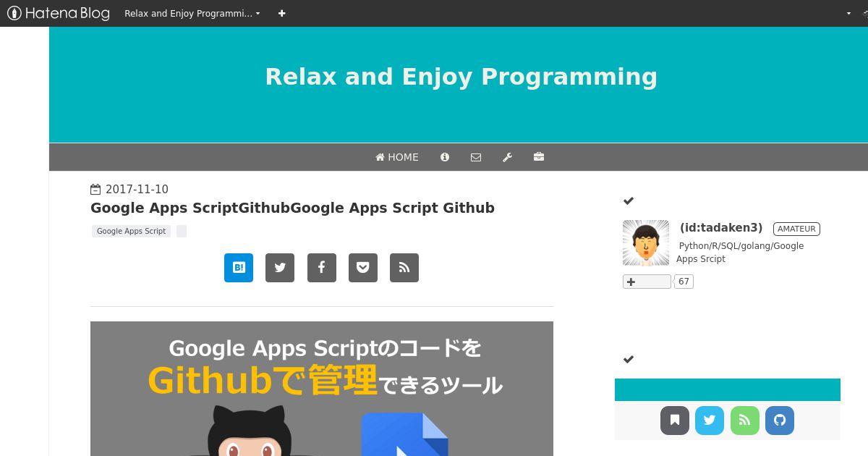
Task: Open the sidebar green RSS feed icon
Action: [x=745, y=421]
